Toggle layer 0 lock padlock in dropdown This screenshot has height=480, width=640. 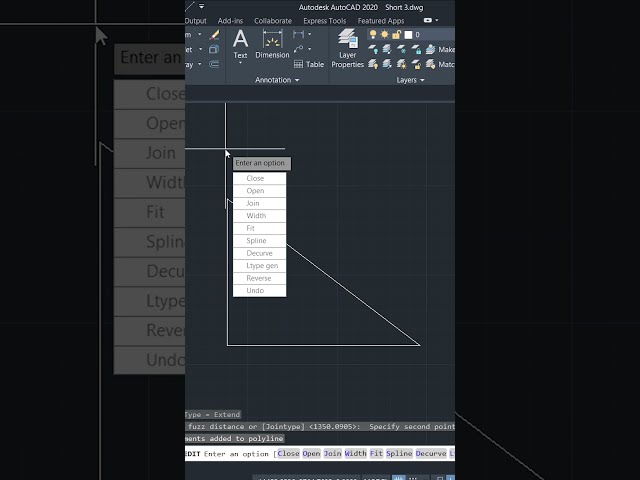point(396,35)
